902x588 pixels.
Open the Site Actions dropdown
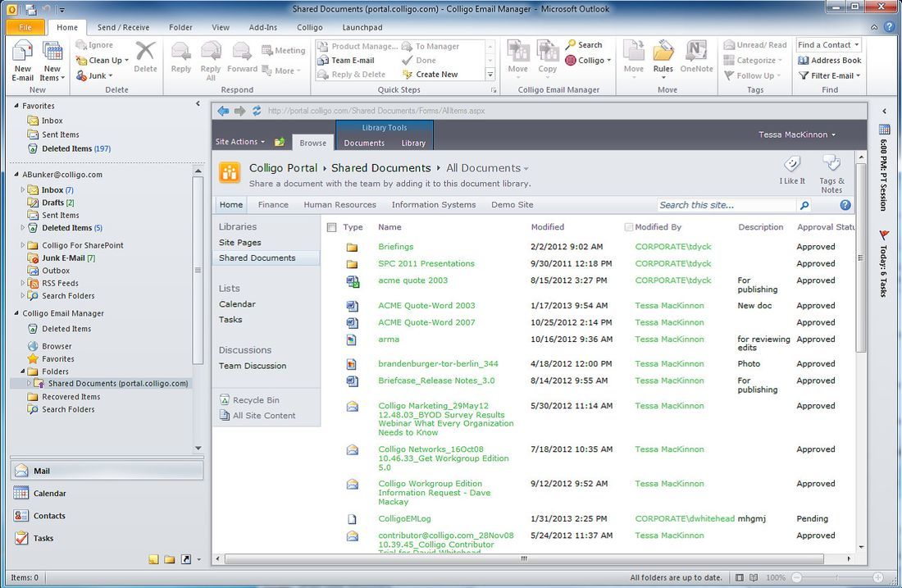pos(240,142)
